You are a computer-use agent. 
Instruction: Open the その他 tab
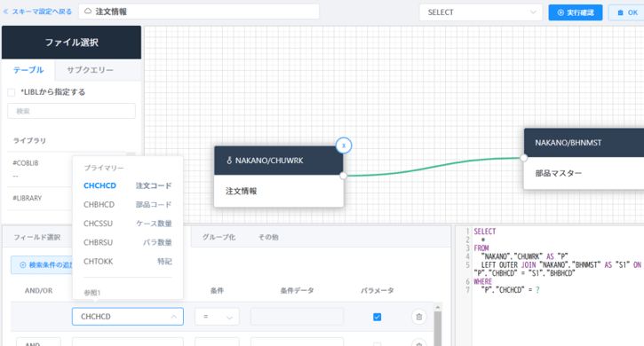tap(268, 237)
